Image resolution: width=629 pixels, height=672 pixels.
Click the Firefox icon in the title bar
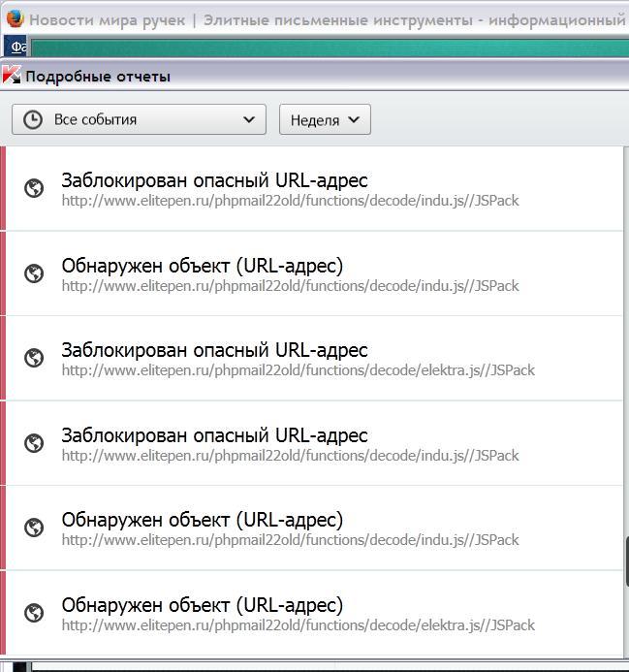tap(15, 19)
